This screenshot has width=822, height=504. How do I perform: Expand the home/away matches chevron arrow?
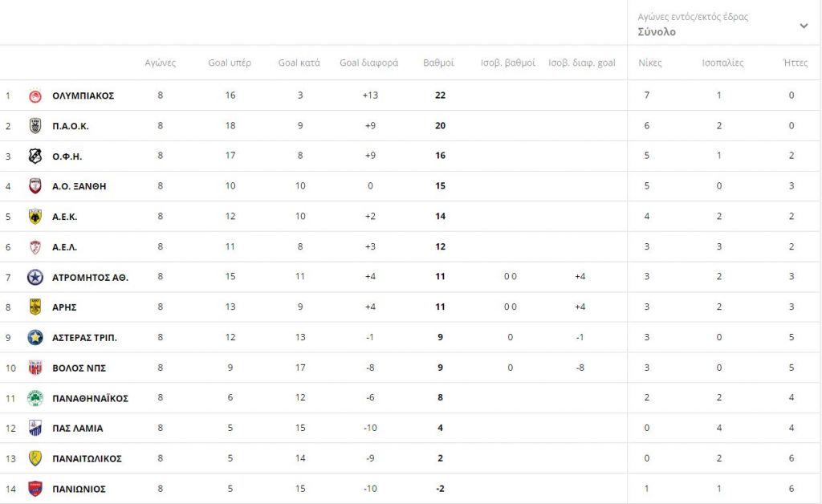pyautogui.click(x=804, y=26)
